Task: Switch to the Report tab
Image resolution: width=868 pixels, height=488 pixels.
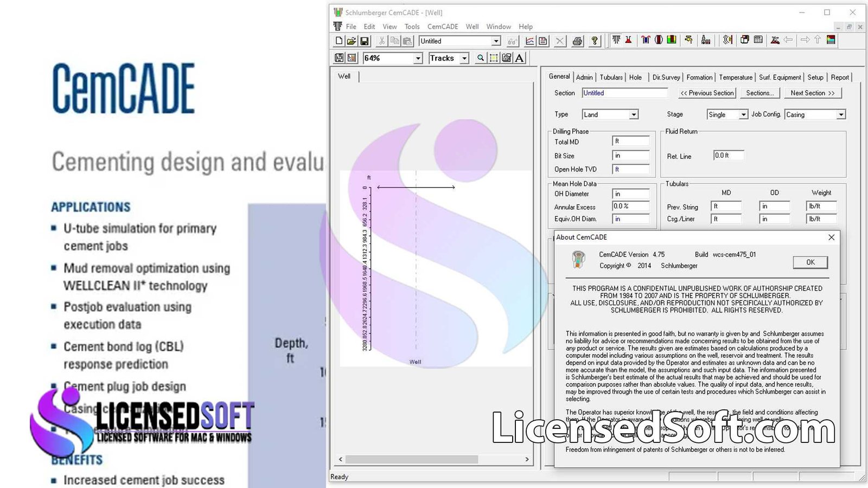Action: 840,78
